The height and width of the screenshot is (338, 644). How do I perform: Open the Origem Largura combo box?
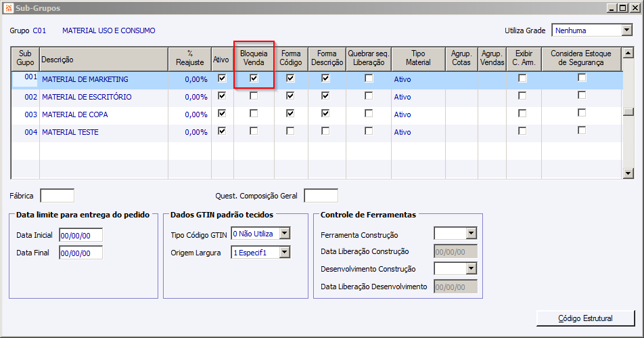pyautogui.click(x=284, y=253)
